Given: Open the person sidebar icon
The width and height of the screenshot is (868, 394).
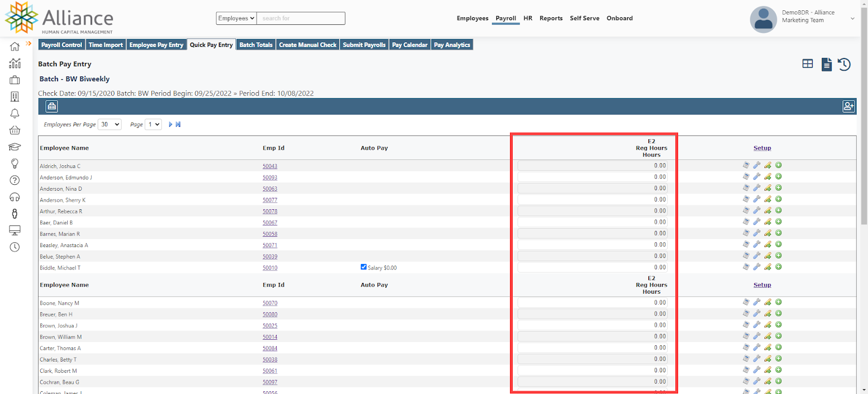Looking at the screenshot, I should [x=15, y=214].
